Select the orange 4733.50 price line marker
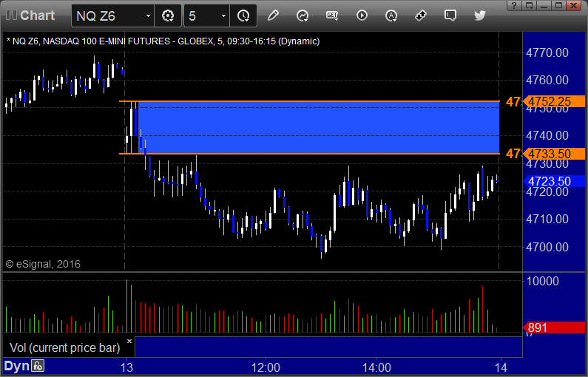The image size is (588, 377). tap(554, 154)
